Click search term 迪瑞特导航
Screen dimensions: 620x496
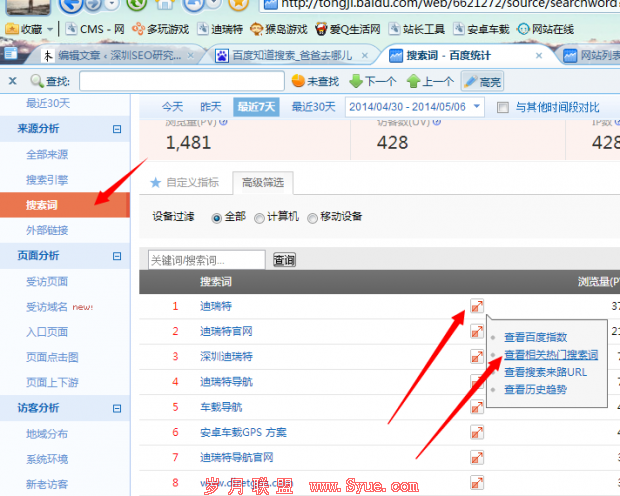[226, 382]
